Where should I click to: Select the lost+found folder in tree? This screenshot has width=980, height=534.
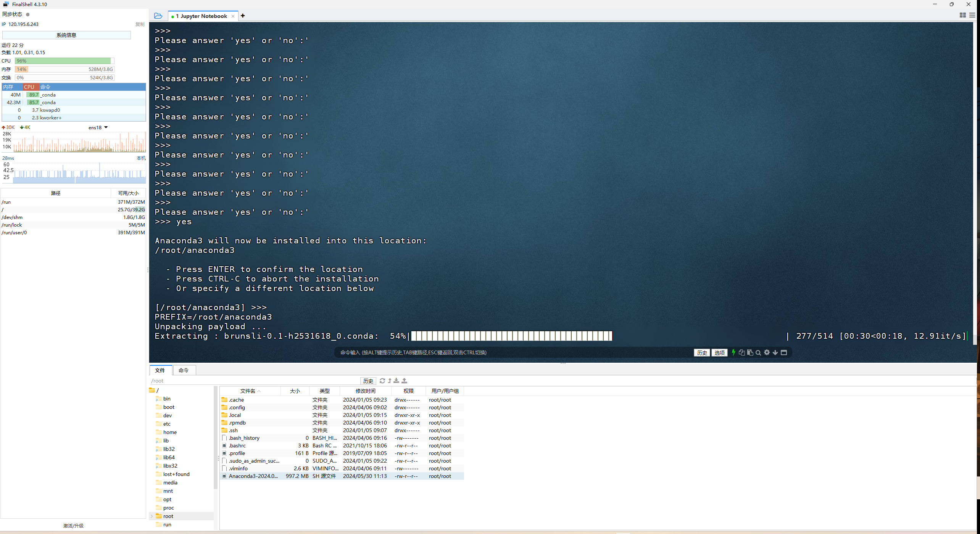176,474
